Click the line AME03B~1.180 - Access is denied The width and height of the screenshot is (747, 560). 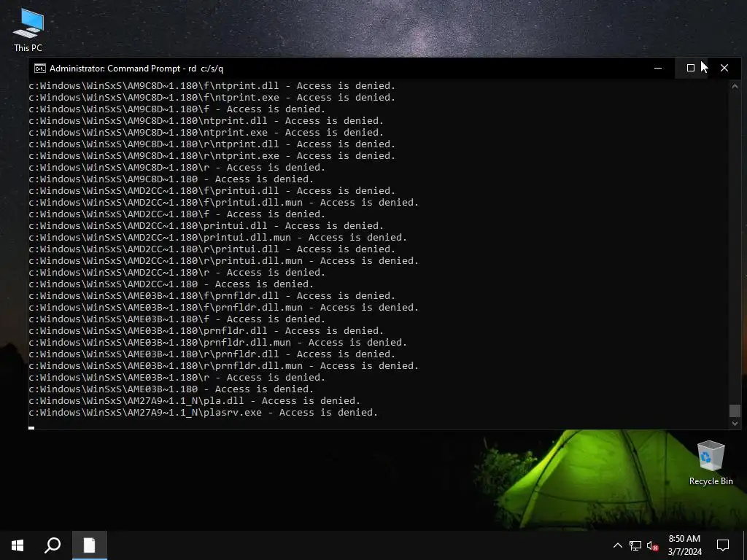171,389
